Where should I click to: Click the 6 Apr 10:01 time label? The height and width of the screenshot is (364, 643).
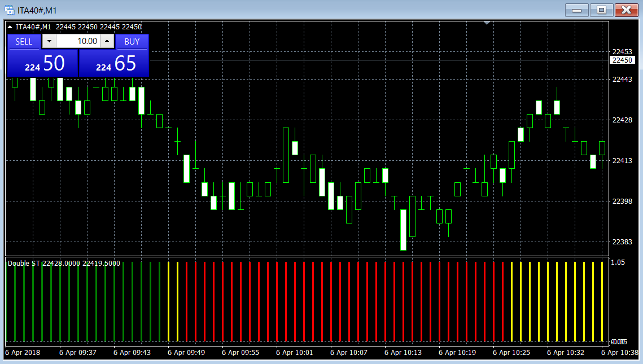(x=294, y=352)
